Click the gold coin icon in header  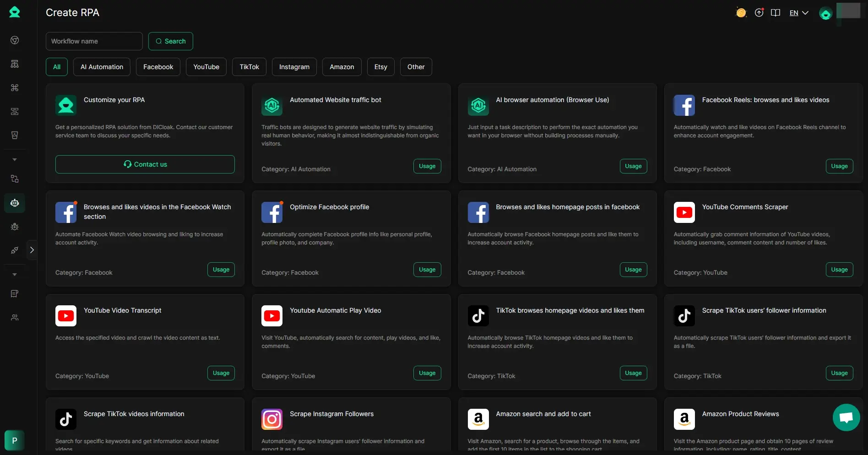coord(741,13)
